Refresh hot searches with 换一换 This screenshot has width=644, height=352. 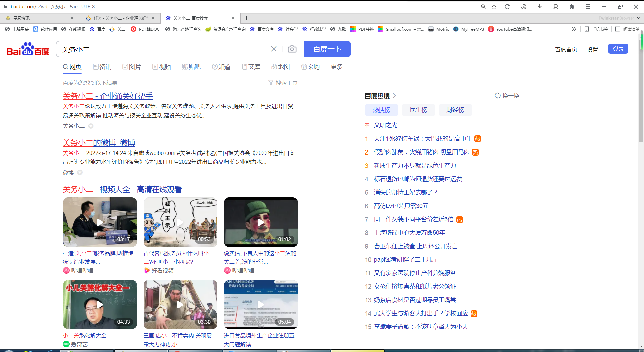[507, 96]
